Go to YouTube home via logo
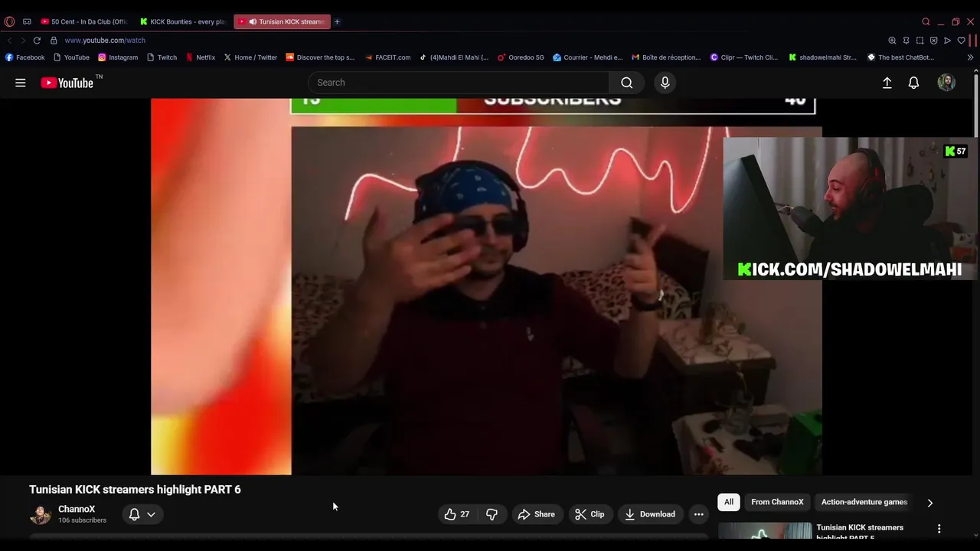 [x=69, y=83]
